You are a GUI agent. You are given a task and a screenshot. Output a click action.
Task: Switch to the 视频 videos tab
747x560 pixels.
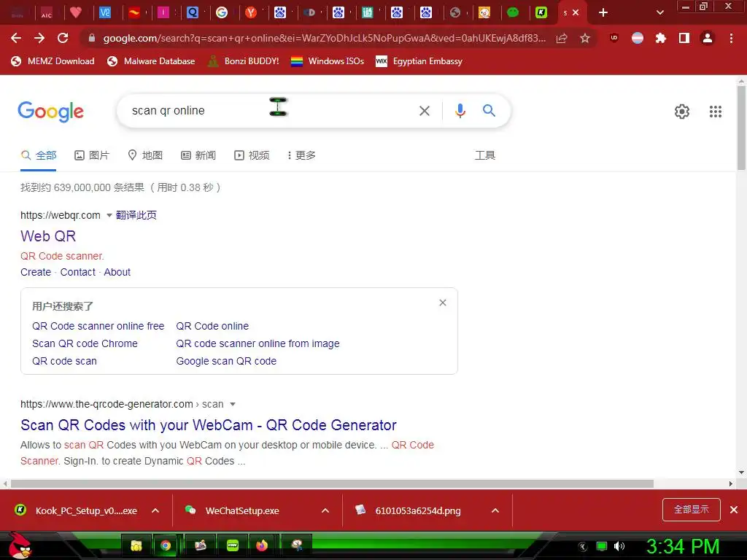[252, 155]
